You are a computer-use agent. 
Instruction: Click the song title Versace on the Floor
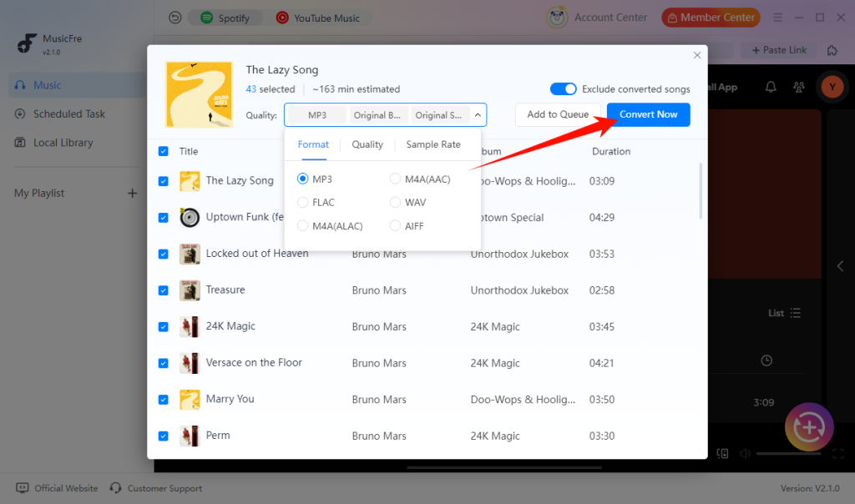pos(254,362)
